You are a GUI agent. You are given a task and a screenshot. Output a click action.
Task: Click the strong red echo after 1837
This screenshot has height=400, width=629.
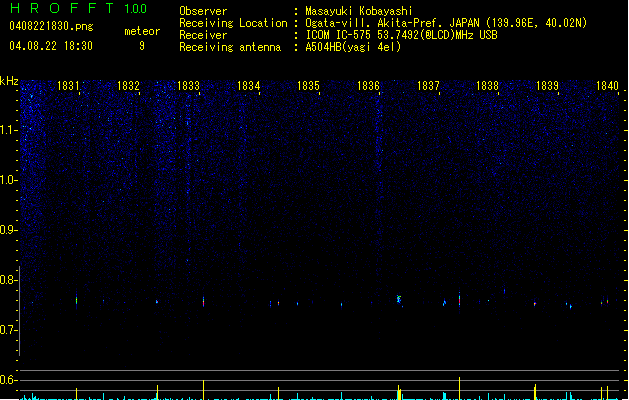[x=459, y=300]
